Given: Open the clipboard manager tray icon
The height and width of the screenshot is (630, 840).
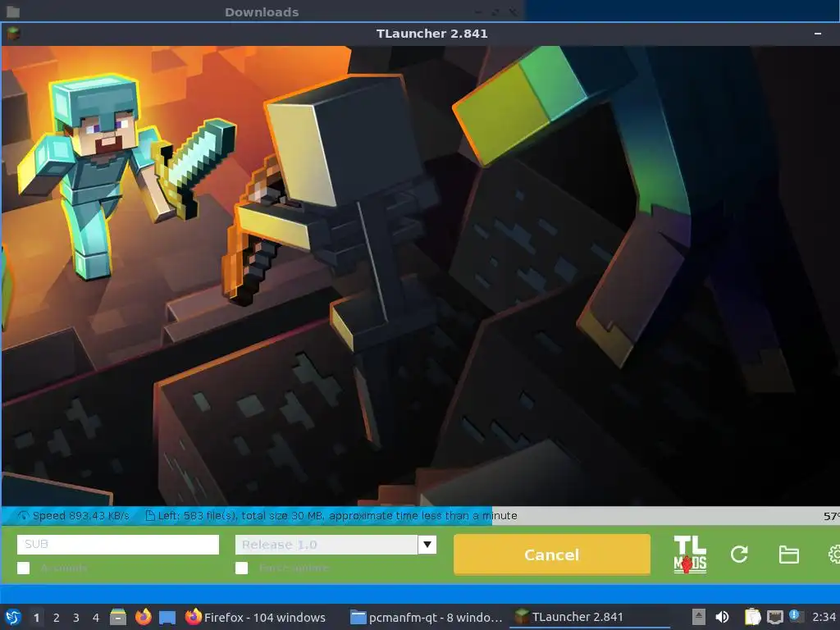Looking at the screenshot, I should point(752,617).
